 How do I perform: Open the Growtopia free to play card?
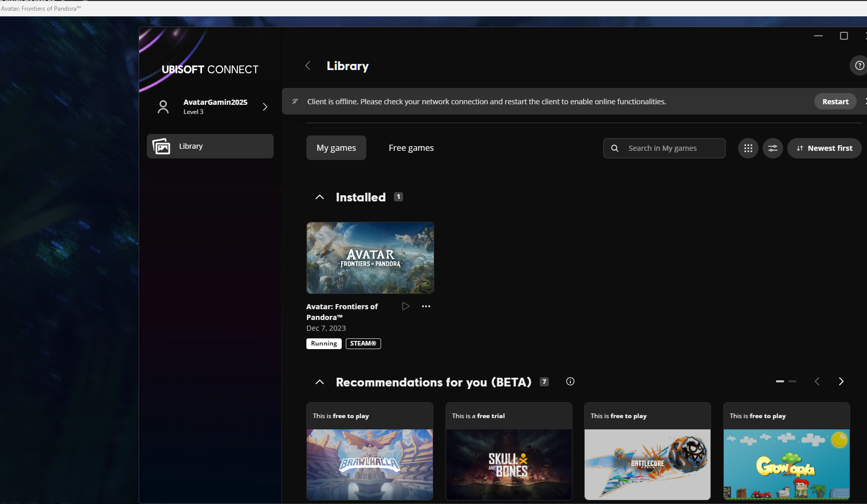coord(787,451)
